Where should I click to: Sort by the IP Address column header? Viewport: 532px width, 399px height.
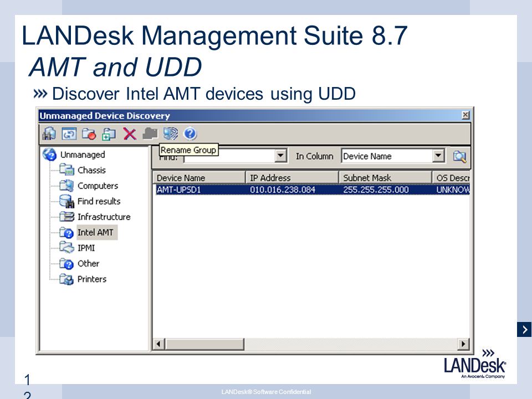[292, 178]
